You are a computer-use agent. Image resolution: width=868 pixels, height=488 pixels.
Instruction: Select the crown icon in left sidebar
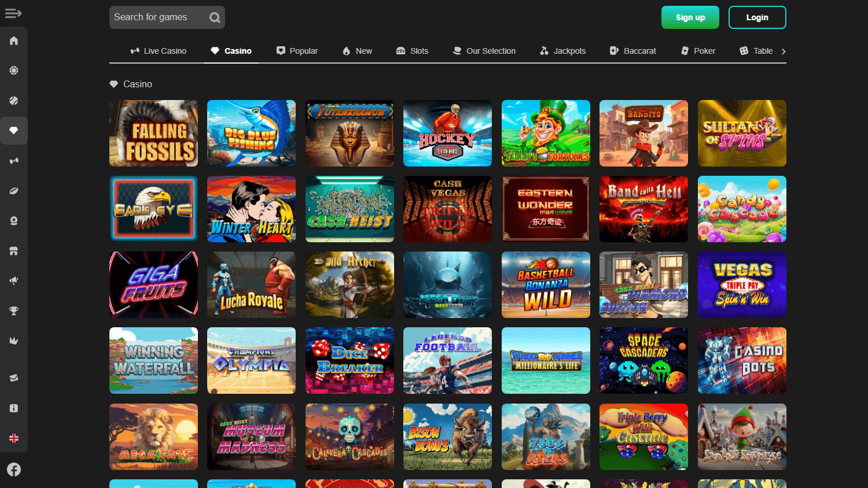coord(13,341)
